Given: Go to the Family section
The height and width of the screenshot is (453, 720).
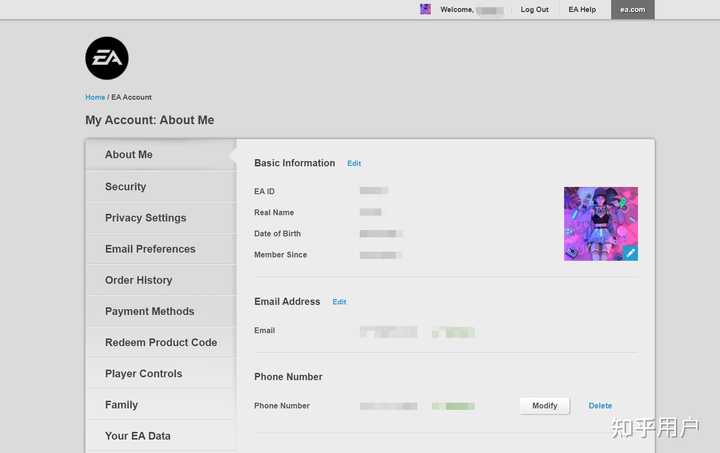Looking at the screenshot, I should [160, 405].
